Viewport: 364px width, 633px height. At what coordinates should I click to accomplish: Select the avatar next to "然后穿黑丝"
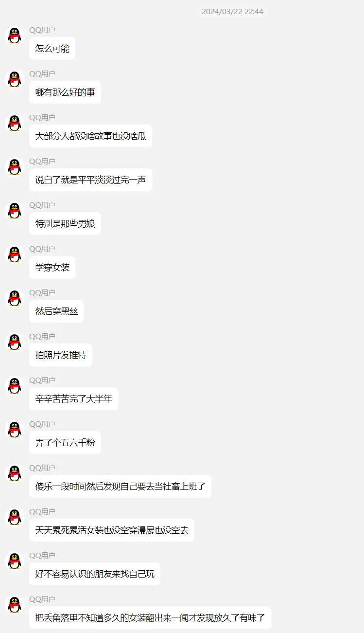point(15,299)
